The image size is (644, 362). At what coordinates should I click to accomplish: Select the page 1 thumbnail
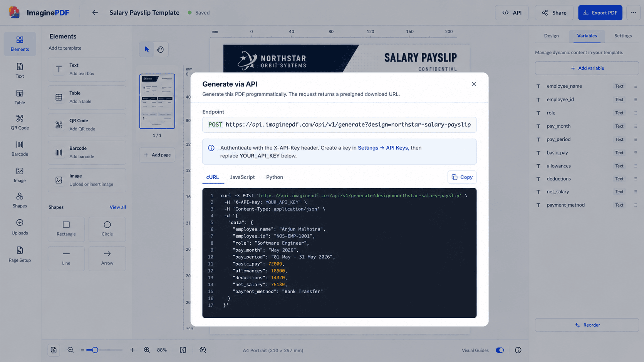pyautogui.click(x=157, y=101)
